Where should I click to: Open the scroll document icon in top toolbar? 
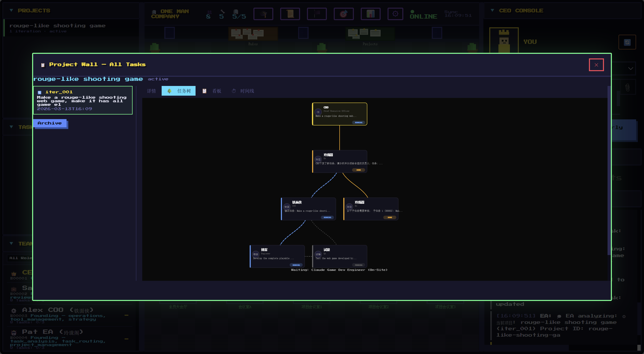point(290,14)
